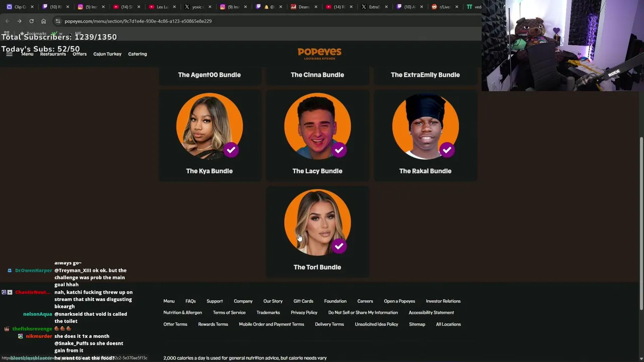Open the footer Gift Cards link
This screenshot has width=644, height=362.
point(303,301)
